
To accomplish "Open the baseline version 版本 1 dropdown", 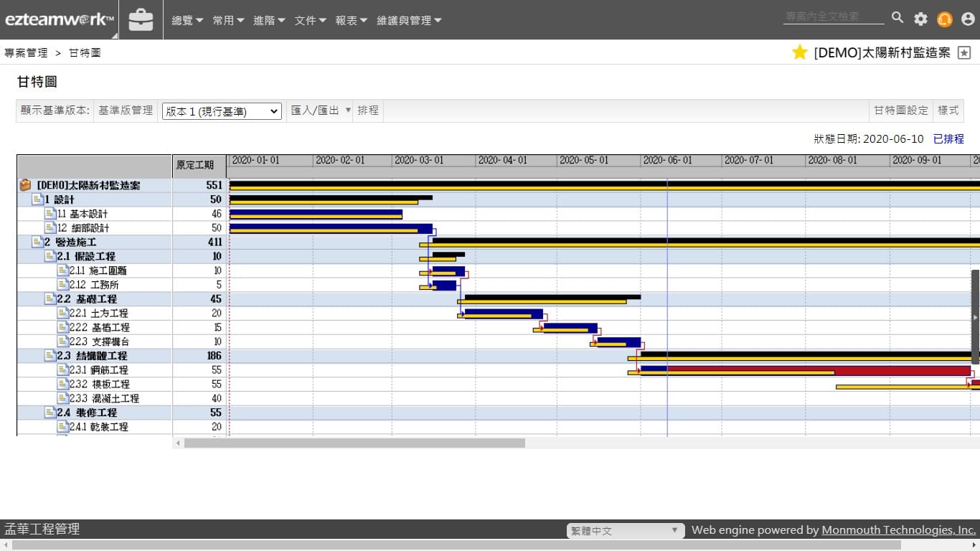I will [222, 111].
